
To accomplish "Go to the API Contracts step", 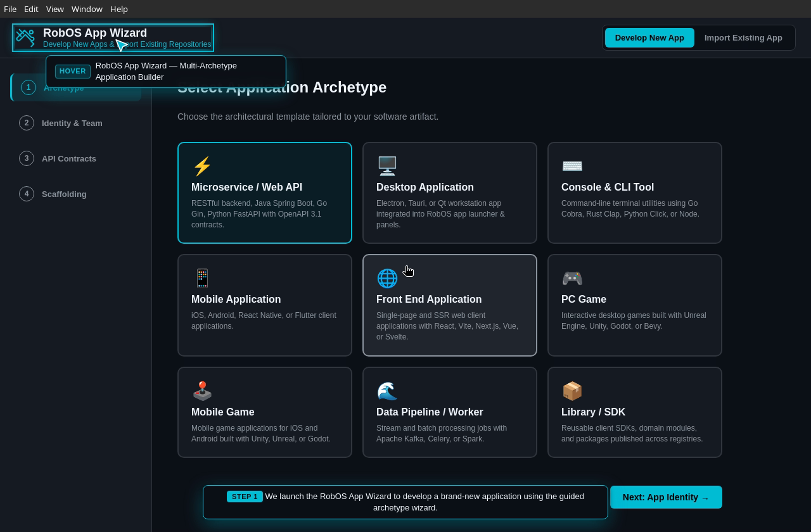I will [x=75, y=158].
